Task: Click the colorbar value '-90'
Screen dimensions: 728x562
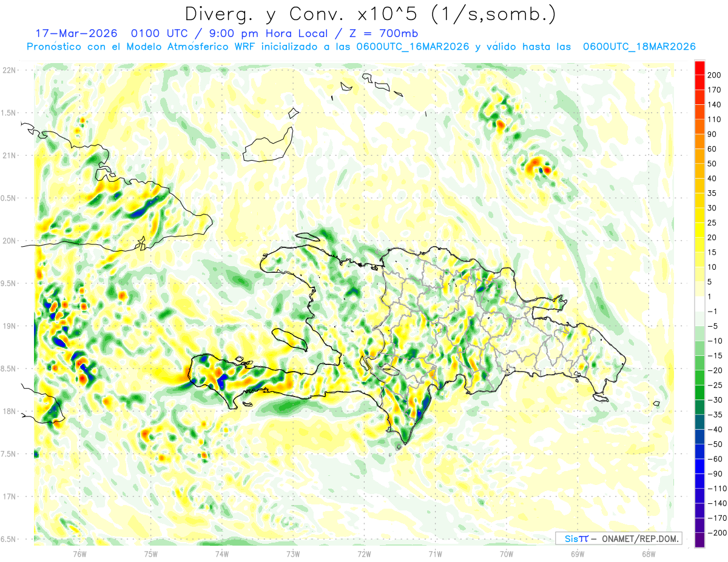Action: 716,473
